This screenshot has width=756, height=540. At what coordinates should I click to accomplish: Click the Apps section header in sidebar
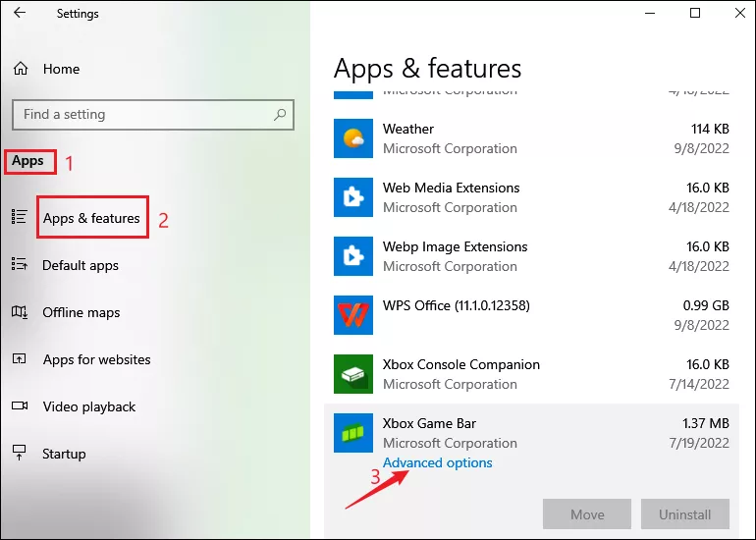[x=27, y=161]
